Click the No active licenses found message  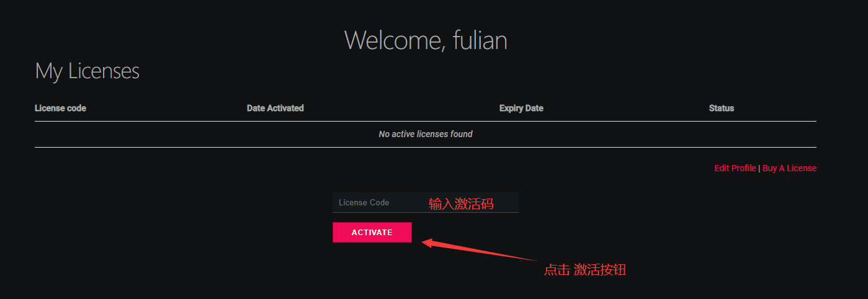(x=426, y=134)
